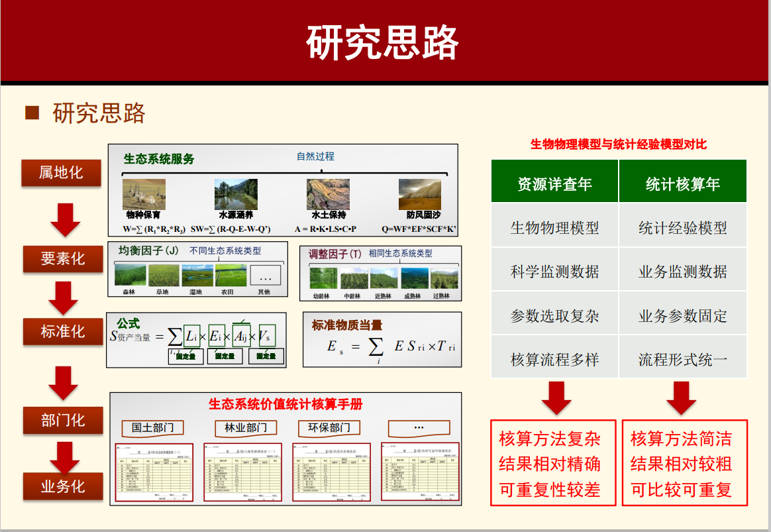Select the 生物物理模型 table cell
The image size is (771, 532).
pos(554,228)
